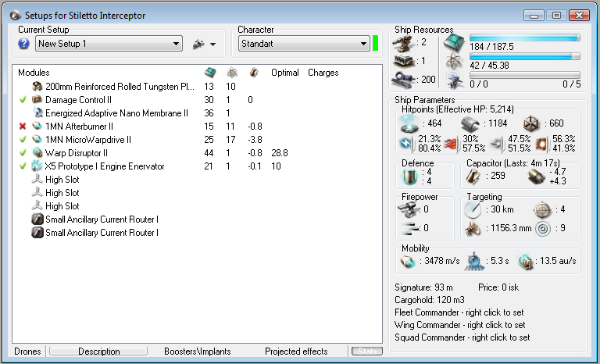The image size is (600, 364).
Task: Click the Charges column header
Action: [323, 73]
